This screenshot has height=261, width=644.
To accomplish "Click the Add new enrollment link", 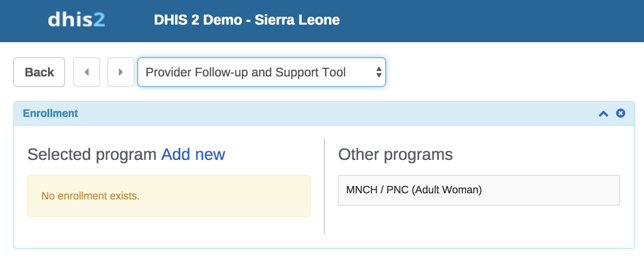I will [x=193, y=155].
